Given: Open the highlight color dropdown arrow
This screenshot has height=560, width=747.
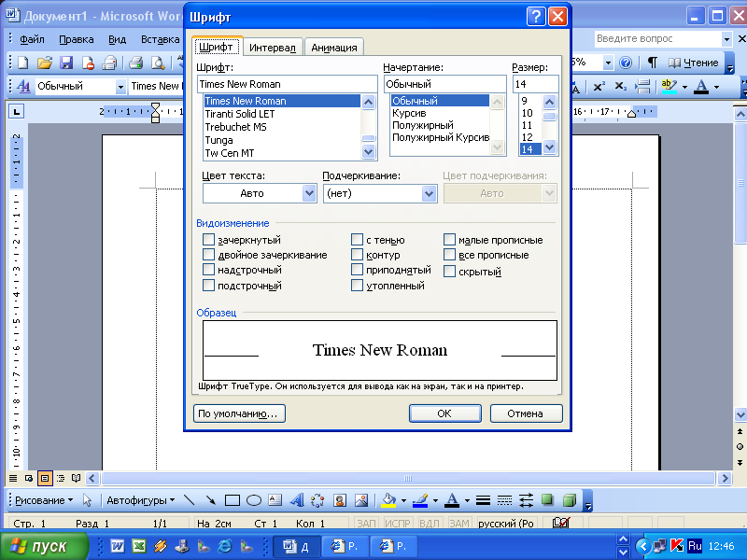Looking at the screenshot, I should (684, 87).
